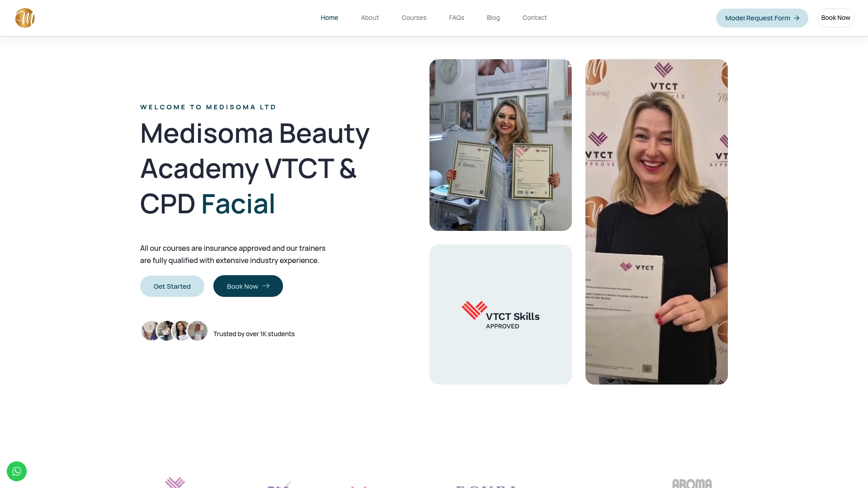
Task: Open the WhatsApp chat bubble
Action: pos(17,471)
